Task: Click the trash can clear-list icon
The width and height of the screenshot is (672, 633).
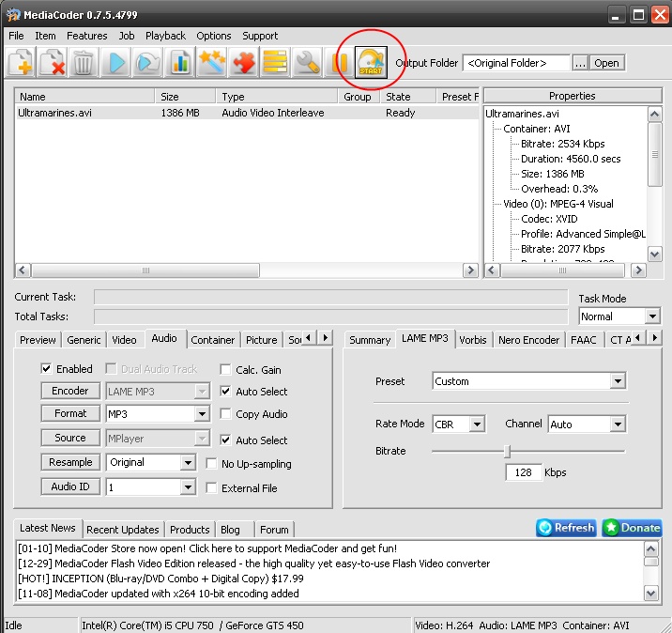Action: (x=84, y=63)
